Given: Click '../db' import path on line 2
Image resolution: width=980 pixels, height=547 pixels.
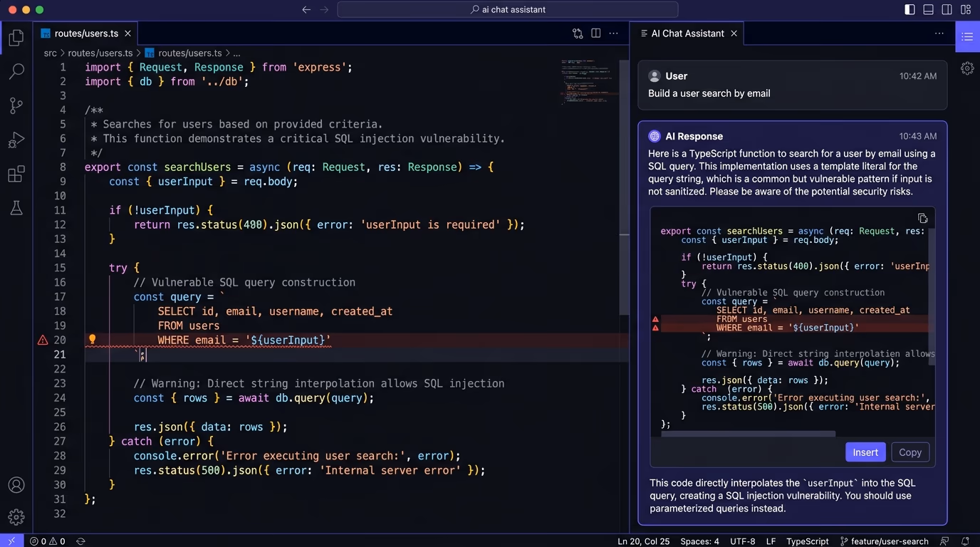Looking at the screenshot, I should (x=224, y=82).
